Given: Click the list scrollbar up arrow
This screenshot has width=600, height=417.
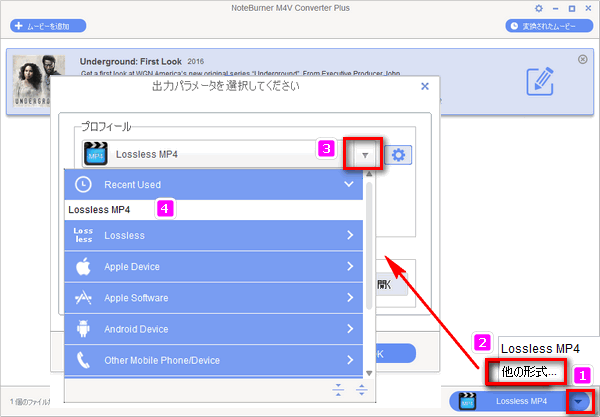Looking at the screenshot, I should pyautogui.click(x=369, y=174).
